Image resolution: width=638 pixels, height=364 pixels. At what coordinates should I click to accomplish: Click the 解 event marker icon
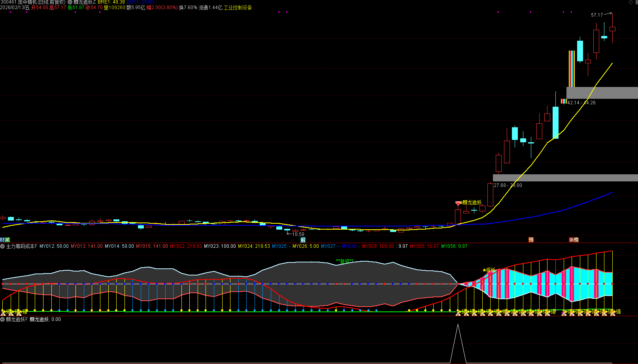coord(303,240)
